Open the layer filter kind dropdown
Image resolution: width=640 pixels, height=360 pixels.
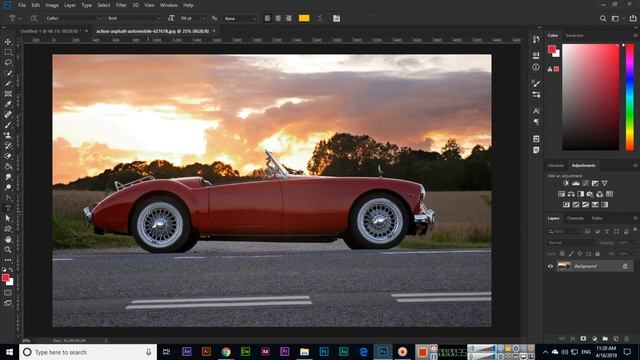564,231
